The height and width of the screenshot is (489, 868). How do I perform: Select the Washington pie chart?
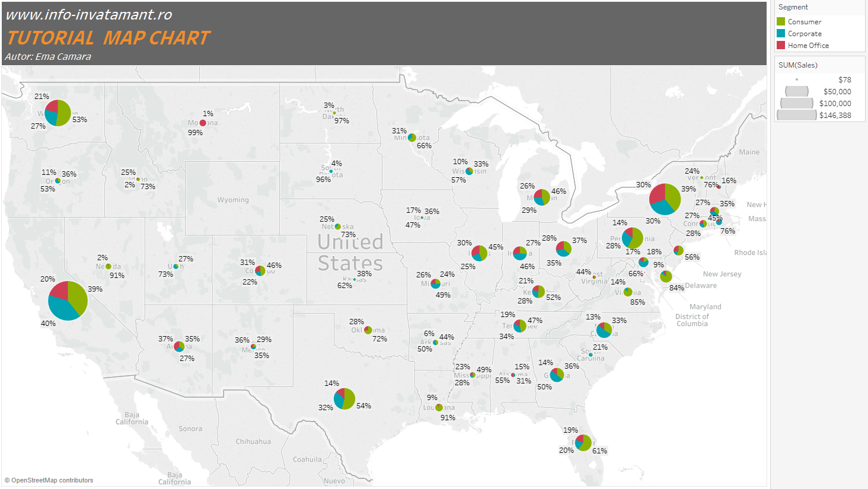point(58,113)
